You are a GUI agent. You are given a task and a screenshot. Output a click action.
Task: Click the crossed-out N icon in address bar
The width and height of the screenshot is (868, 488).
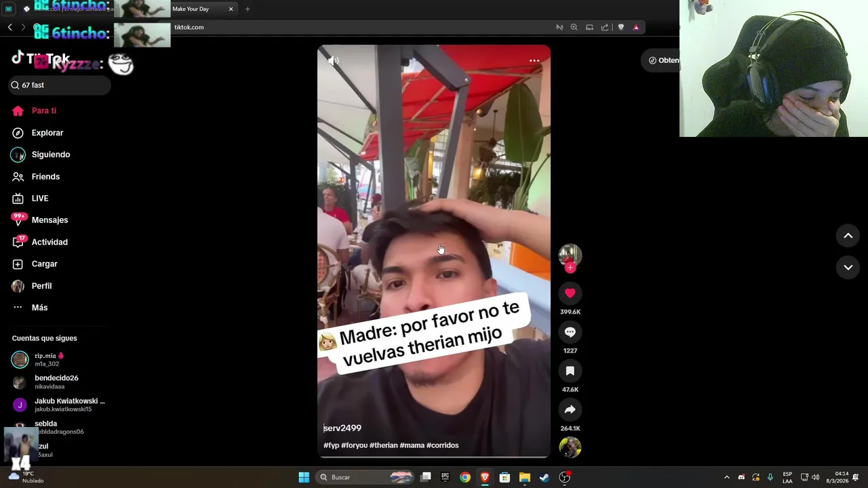pyautogui.click(x=559, y=27)
